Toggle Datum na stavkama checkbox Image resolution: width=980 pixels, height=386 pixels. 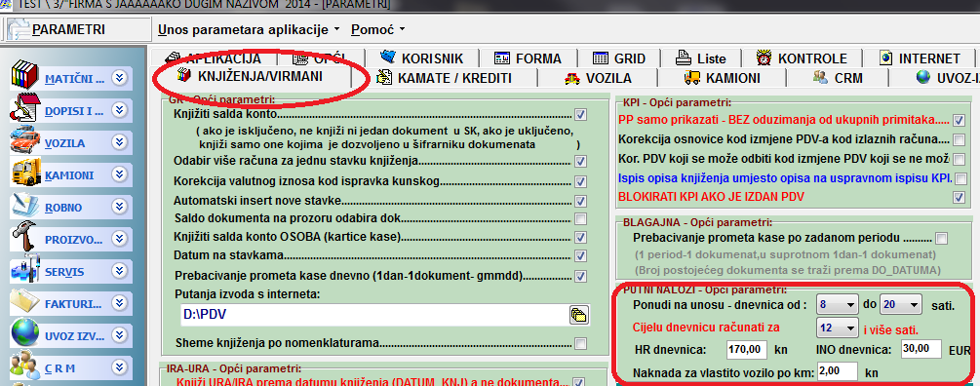tap(580, 255)
